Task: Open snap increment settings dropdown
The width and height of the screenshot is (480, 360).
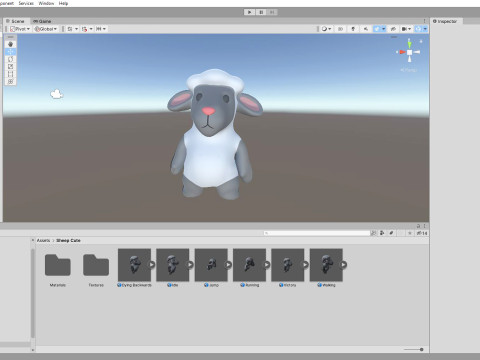Action: 101,29
